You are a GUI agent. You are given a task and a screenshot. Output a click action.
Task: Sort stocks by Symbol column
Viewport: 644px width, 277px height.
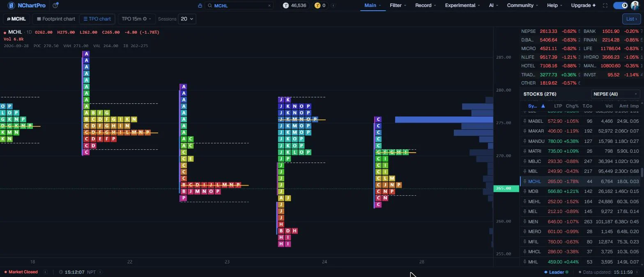(536, 106)
